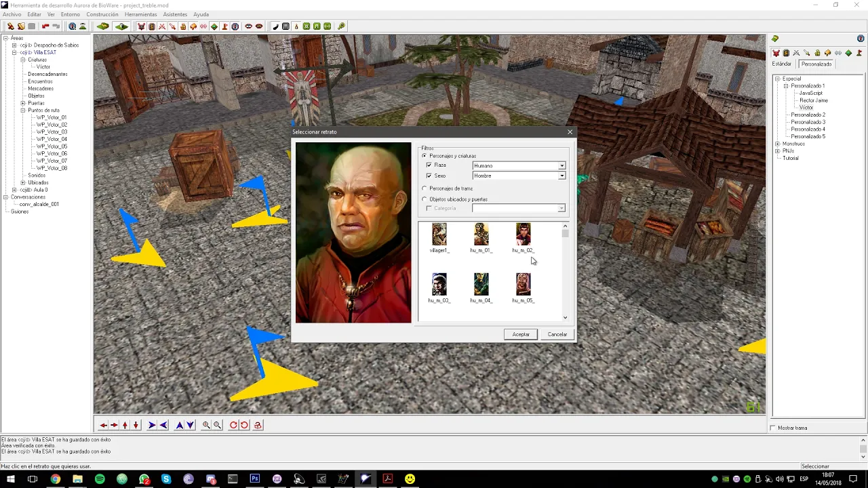868x488 pixels.
Task: Click the crossed-swords encounters icon in the main toolbar
Action: click(162, 26)
